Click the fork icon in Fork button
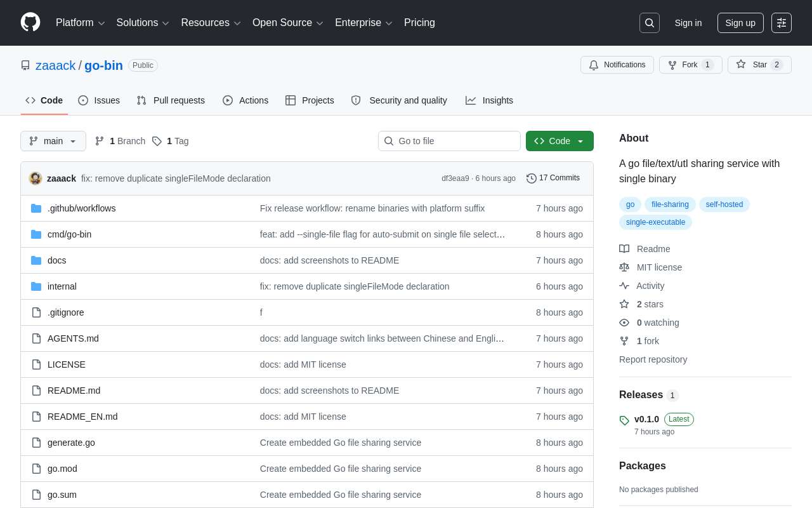 (x=672, y=65)
